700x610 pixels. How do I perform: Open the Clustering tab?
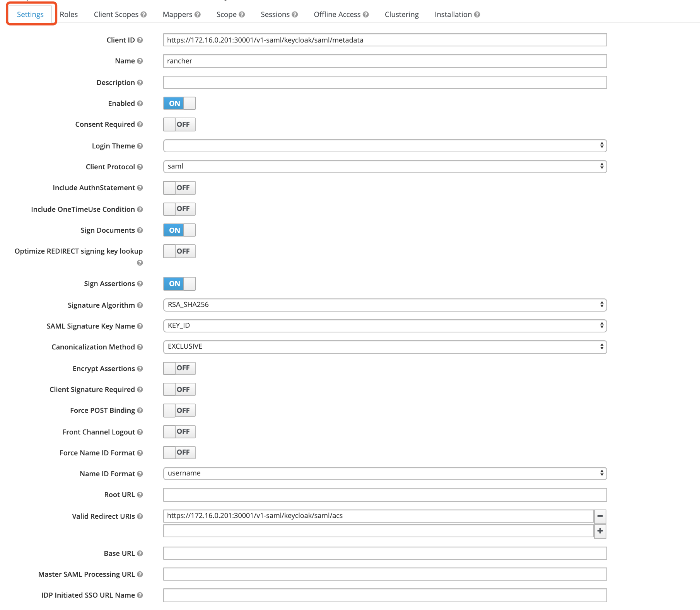(402, 15)
